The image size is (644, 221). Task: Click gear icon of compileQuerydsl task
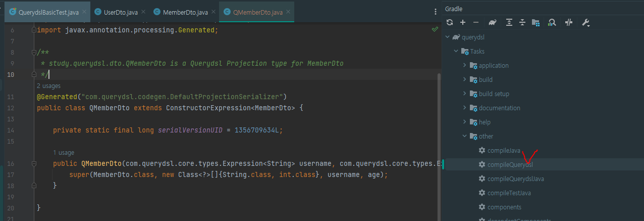pos(482,164)
